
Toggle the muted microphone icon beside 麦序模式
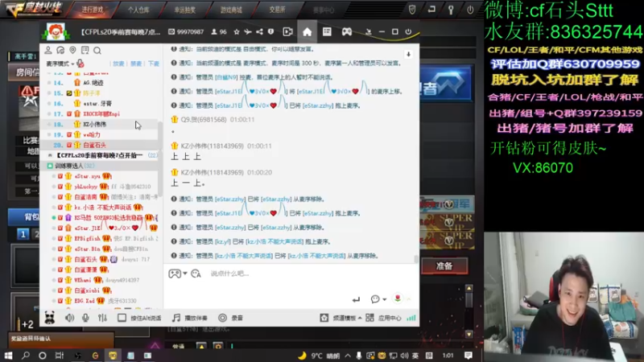tap(80, 64)
